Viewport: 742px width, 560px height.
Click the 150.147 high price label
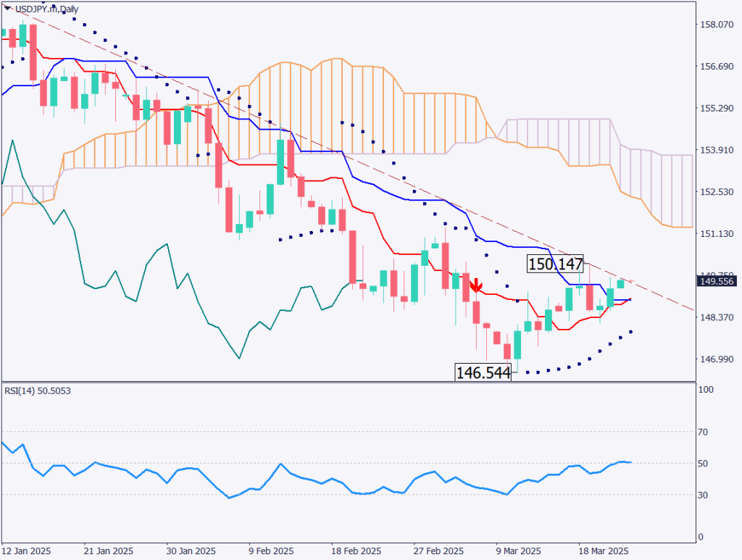click(x=555, y=264)
